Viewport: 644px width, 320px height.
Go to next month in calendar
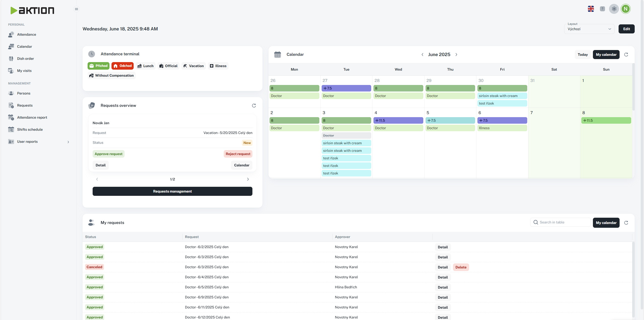coord(456,55)
